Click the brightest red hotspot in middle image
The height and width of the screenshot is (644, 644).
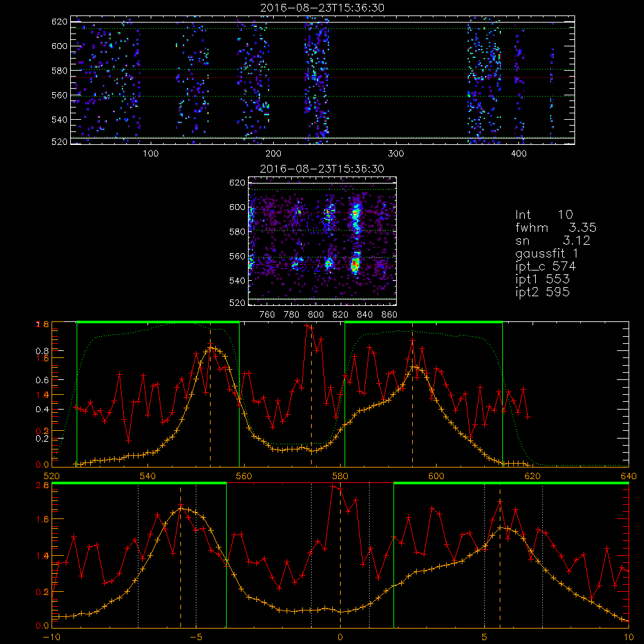click(x=355, y=265)
